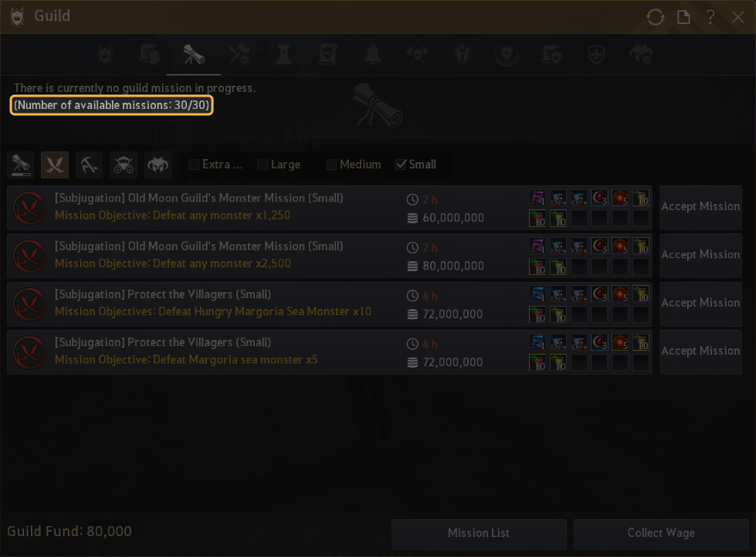
Task: Select the trade wagon filter icon
Action: [124, 165]
